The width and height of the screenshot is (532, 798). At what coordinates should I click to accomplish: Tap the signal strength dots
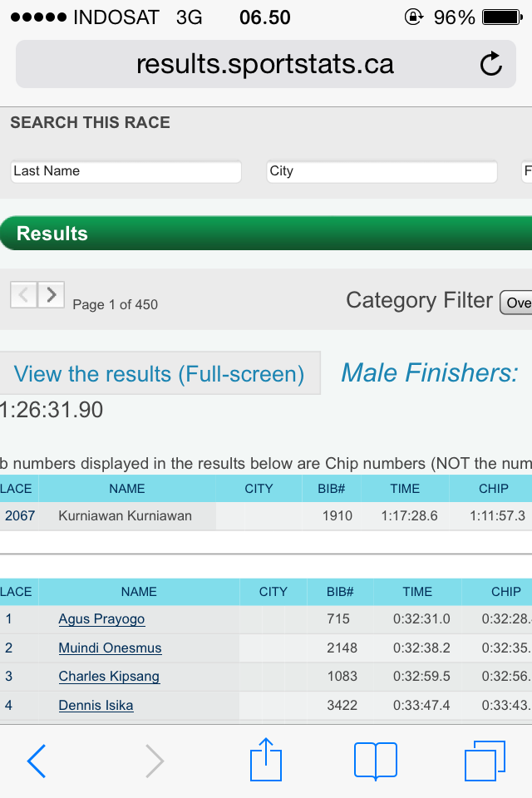pos(39,17)
